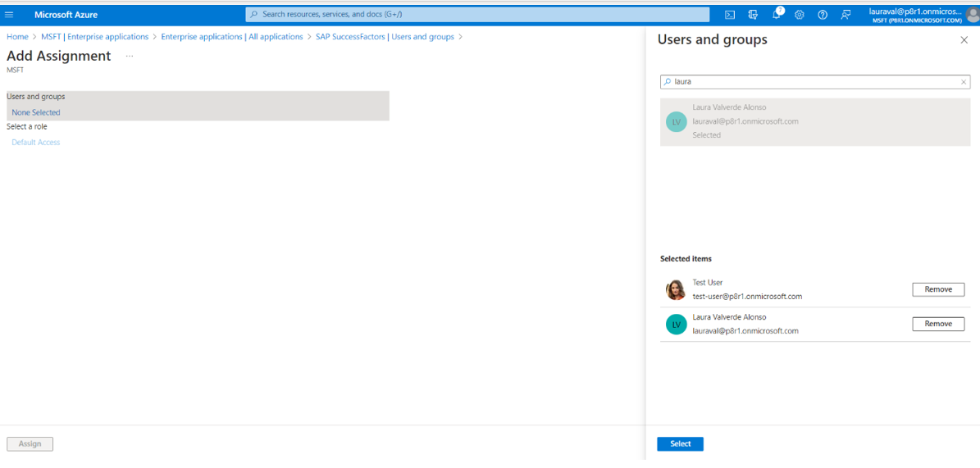
Task: Open the Azure portal hamburger menu
Action: [x=9, y=15]
